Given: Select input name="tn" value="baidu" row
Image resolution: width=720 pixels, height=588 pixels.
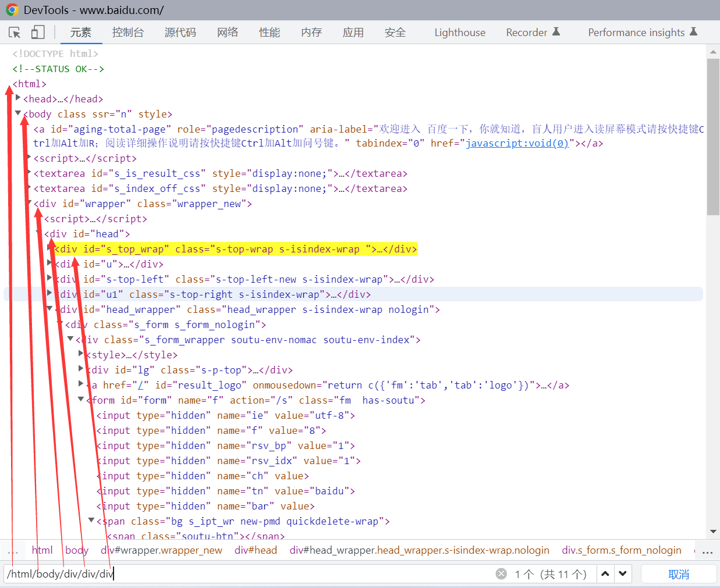Looking at the screenshot, I should coord(226,491).
